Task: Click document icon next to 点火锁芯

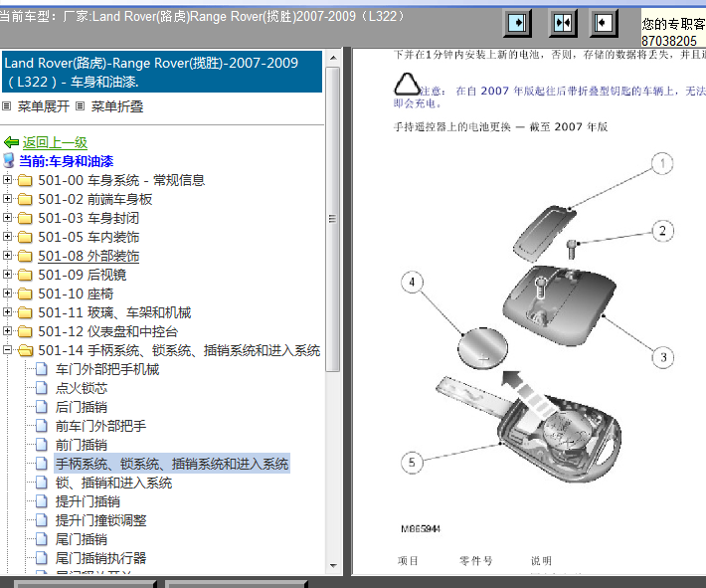Action: click(x=42, y=388)
